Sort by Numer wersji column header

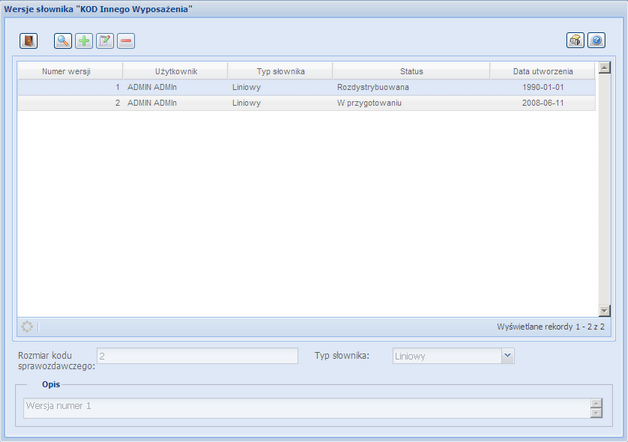point(70,71)
